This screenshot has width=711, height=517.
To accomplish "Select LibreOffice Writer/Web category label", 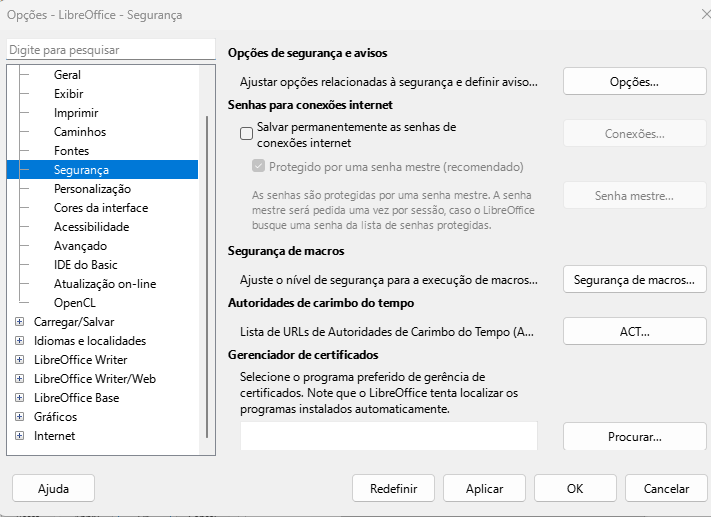I will pyautogui.click(x=95, y=379).
